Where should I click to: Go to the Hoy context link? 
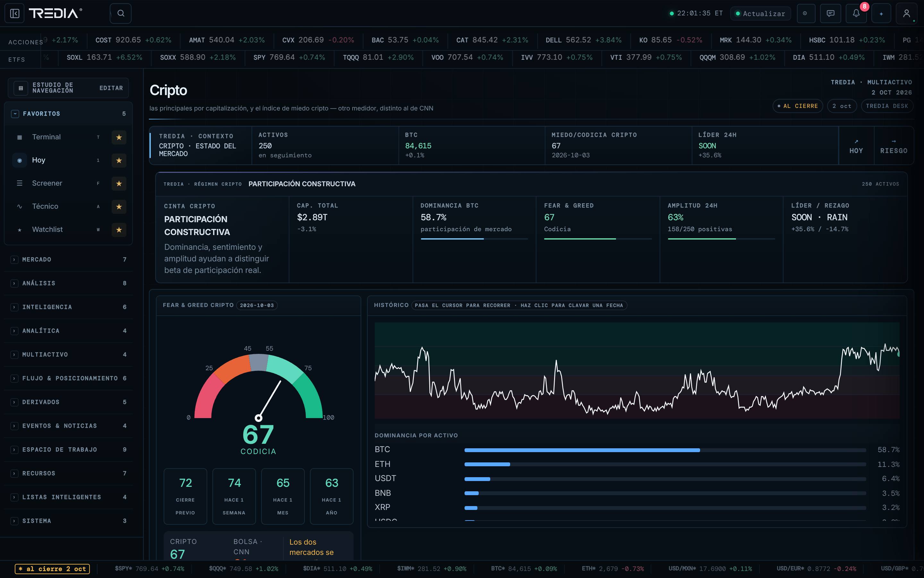pyautogui.click(x=856, y=146)
